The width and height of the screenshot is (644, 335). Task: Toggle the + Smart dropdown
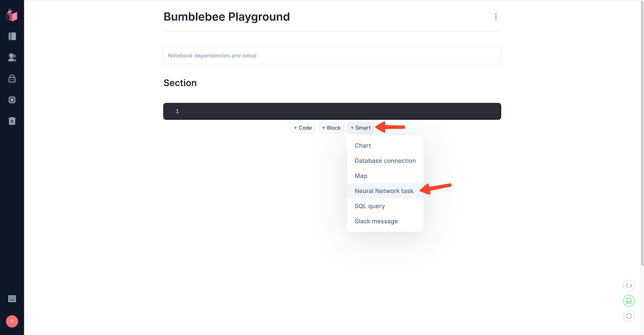pos(360,128)
